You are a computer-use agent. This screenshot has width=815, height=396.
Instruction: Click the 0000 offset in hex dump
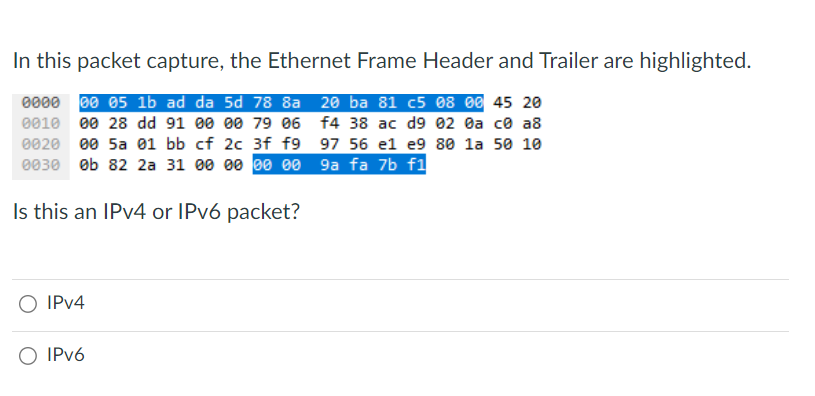[41, 103]
